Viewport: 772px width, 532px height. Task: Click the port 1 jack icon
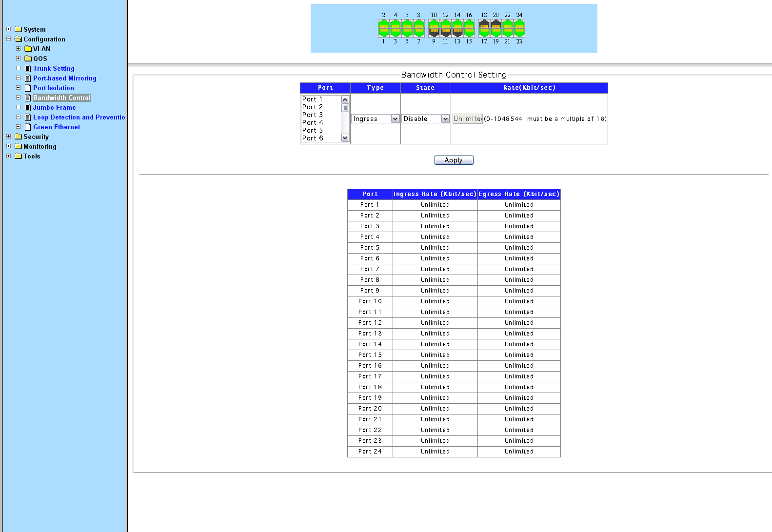click(x=384, y=32)
